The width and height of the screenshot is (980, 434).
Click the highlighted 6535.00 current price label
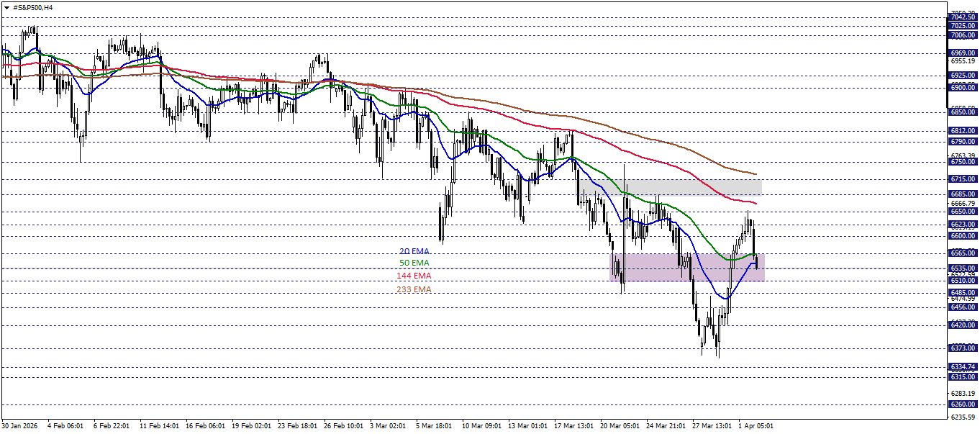point(962,266)
